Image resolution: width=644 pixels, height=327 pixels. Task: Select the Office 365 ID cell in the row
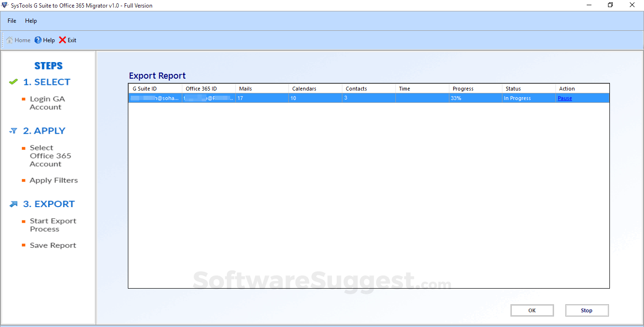click(x=209, y=98)
